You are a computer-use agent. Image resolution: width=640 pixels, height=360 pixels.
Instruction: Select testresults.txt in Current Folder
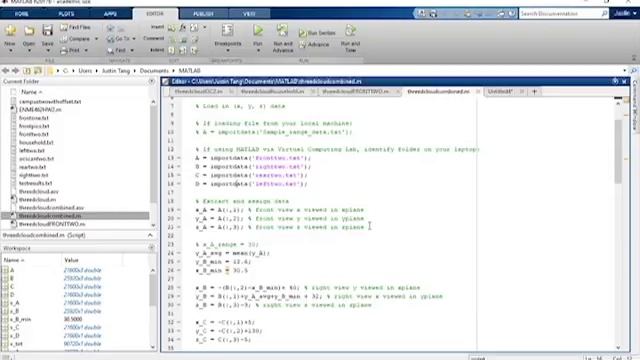pyautogui.click(x=36, y=183)
